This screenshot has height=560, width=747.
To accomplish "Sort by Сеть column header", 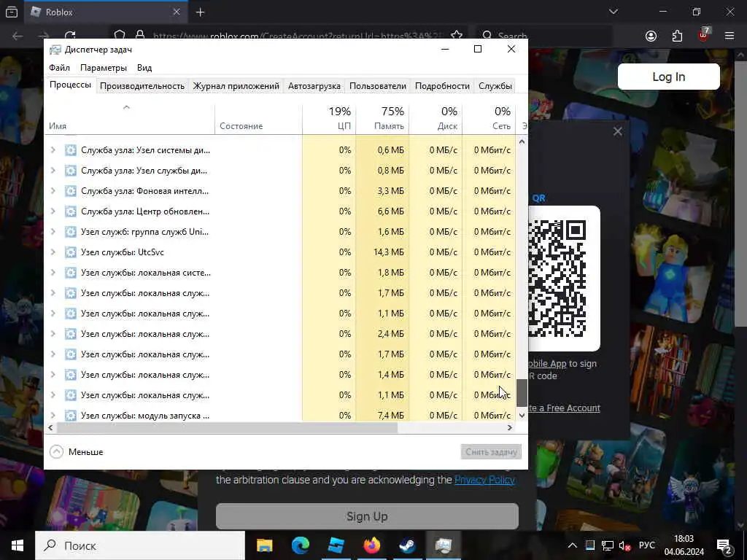I will pos(489,118).
